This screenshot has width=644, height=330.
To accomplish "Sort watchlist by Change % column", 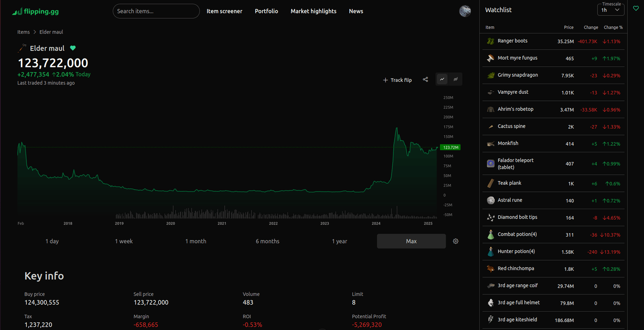I will click(x=613, y=27).
